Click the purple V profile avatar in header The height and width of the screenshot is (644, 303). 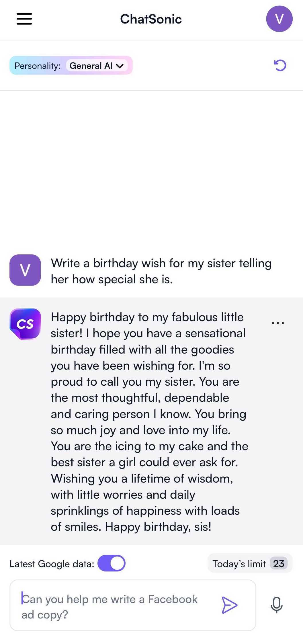pyautogui.click(x=279, y=19)
